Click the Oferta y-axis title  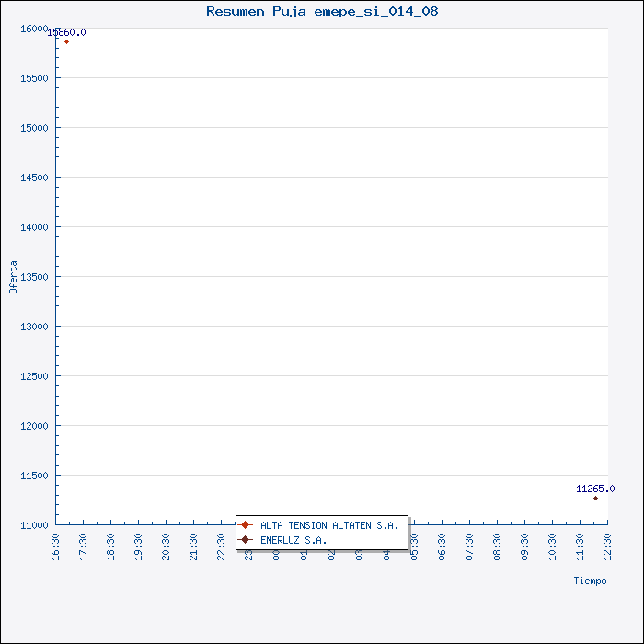pyautogui.click(x=13, y=277)
